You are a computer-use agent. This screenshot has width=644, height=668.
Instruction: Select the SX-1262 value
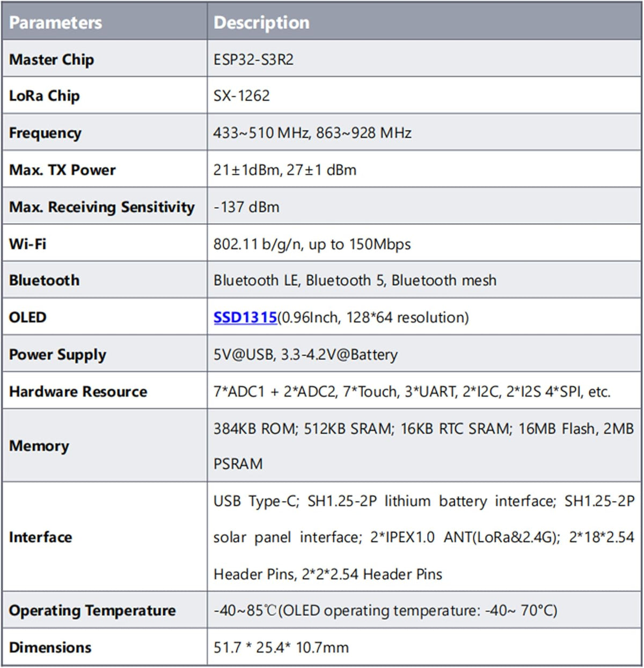241,96
